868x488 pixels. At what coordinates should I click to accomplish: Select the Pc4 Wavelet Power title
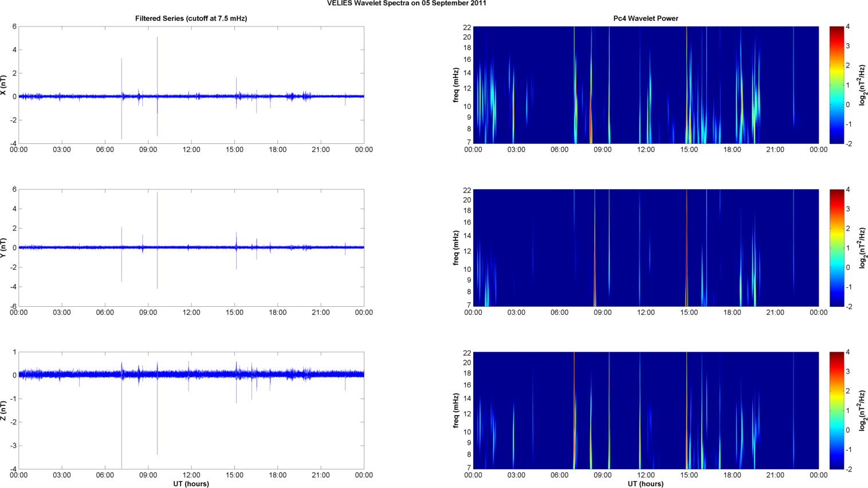coord(646,18)
